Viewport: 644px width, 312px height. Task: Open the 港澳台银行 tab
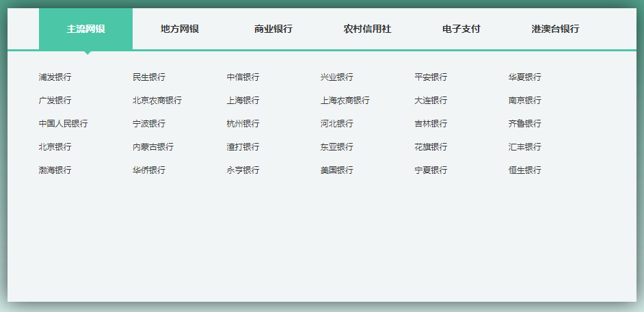tap(555, 29)
